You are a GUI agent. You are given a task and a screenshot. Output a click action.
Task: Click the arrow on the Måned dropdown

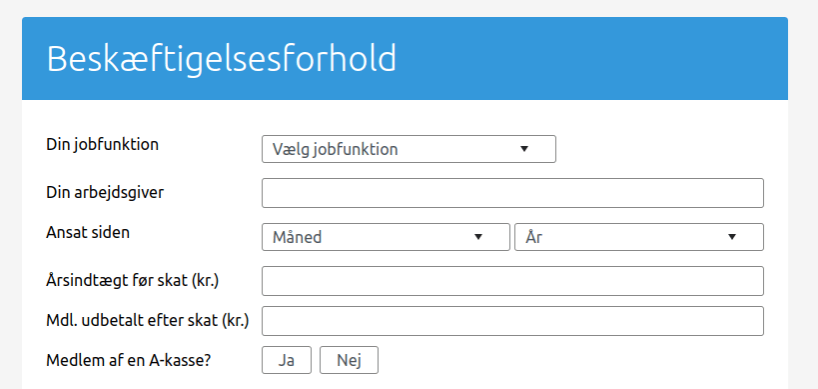point(478,237)
